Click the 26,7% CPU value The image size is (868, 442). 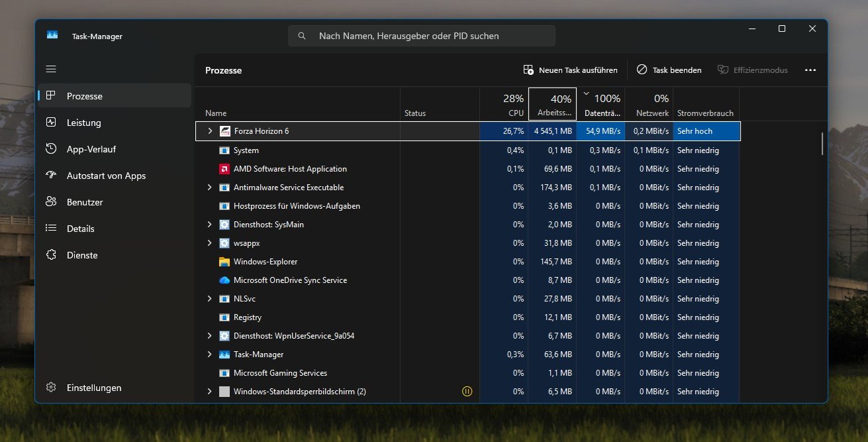tap(504, 131)
